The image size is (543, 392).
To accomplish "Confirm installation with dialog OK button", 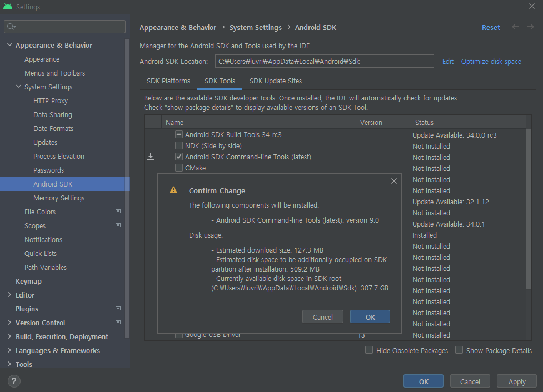I will 370,317.
